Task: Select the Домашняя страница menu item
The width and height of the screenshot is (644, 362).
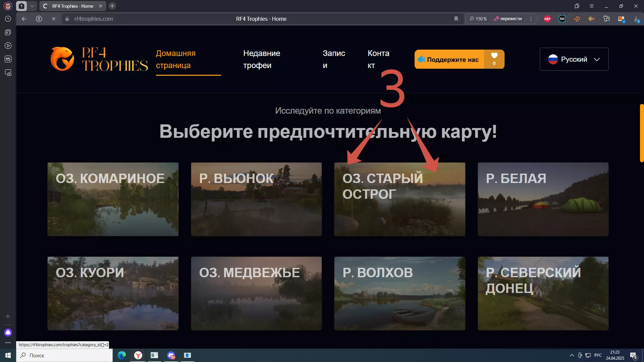Action: coord(176,59)
